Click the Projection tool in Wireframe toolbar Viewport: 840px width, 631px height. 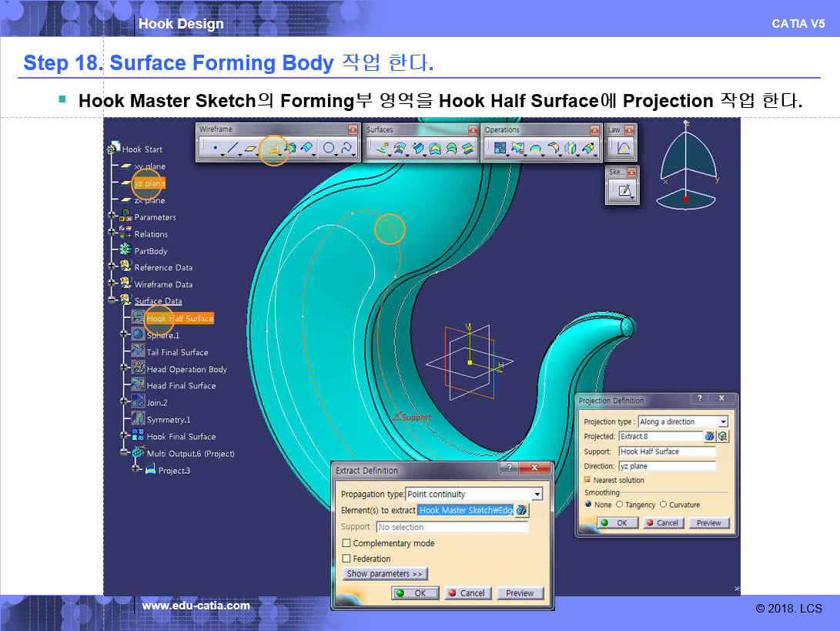tap(273, 149)
